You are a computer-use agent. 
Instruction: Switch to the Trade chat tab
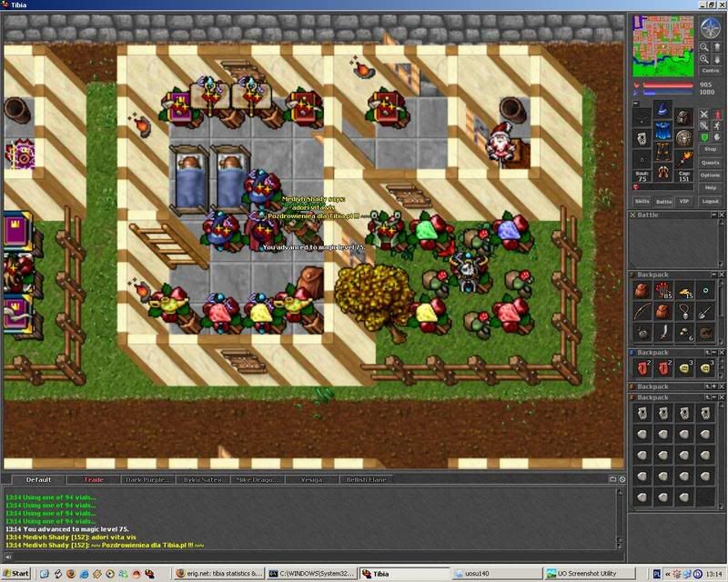pos(94,479)
